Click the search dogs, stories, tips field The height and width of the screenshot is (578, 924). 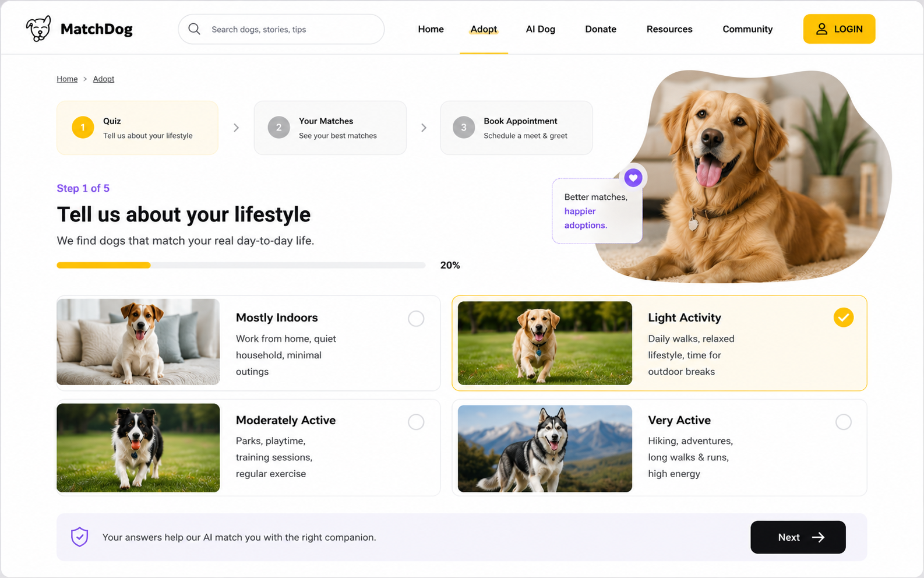coord(281,29)
